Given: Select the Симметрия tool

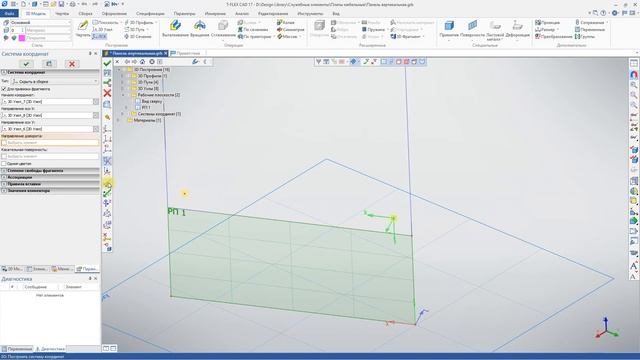Looking at the screenshot, I should [x=291, y=29].
